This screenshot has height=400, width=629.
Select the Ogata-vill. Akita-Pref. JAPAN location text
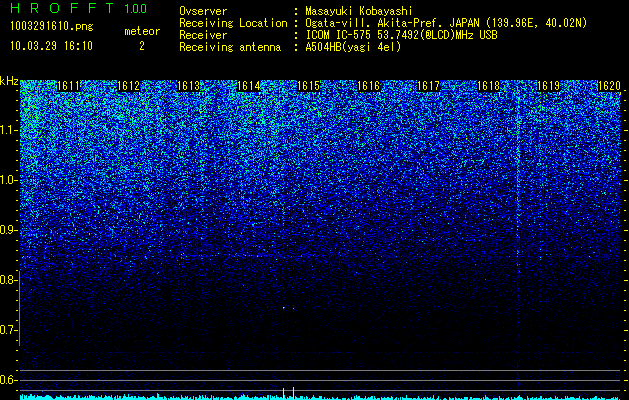tap(446, 23)
